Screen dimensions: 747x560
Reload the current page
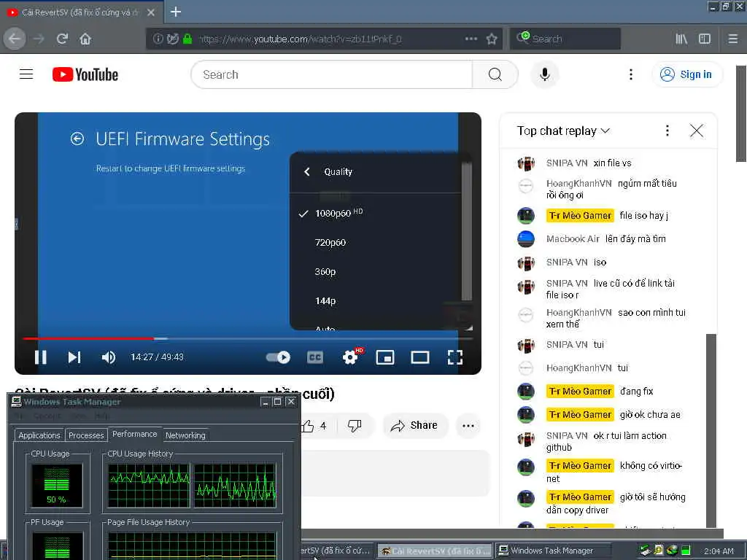pyautogui.click(x=62, y=39)
